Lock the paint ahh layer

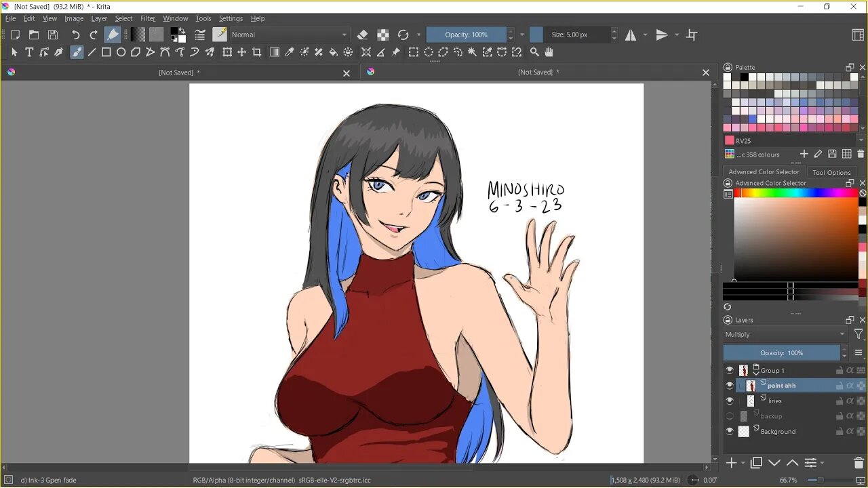(839, 386)
